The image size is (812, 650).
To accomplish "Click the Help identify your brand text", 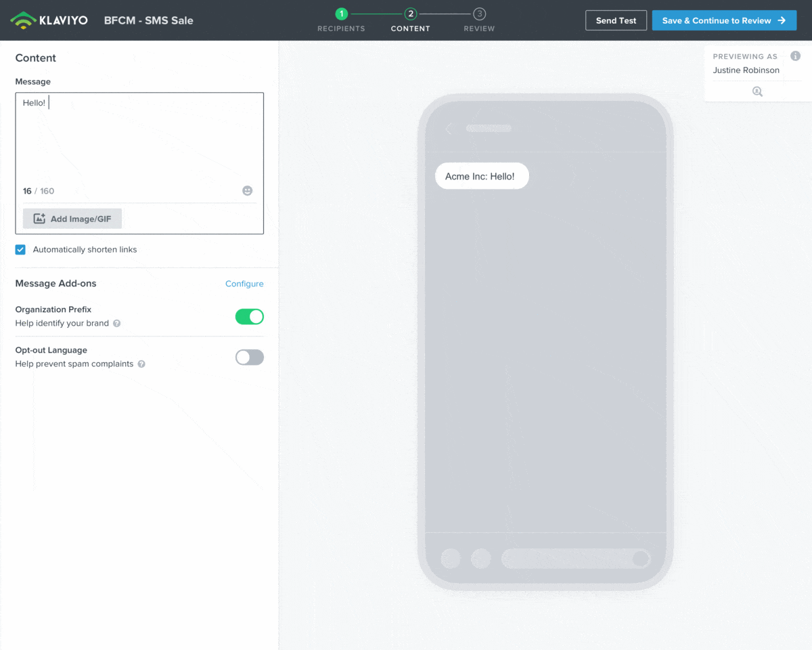I will point(62,324).
